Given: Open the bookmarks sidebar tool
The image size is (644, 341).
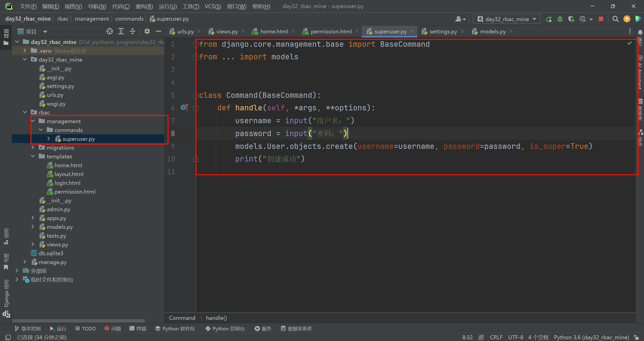Looking at the screenshot, I should click(6, 262).
